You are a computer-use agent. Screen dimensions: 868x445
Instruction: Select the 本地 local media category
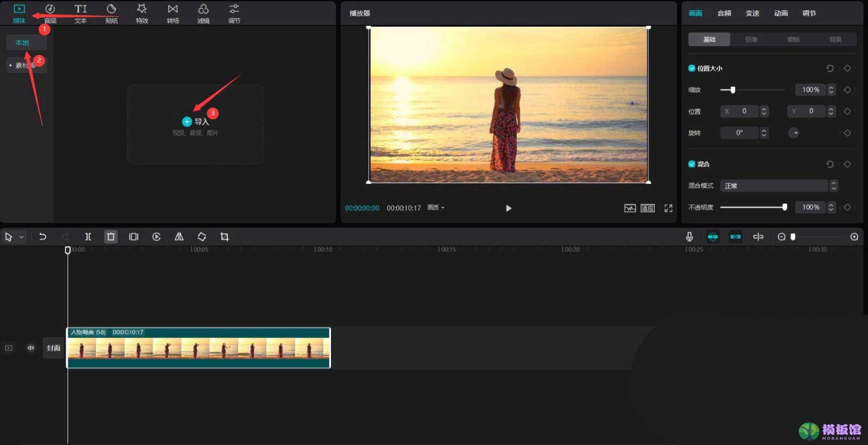pos(26,43)
